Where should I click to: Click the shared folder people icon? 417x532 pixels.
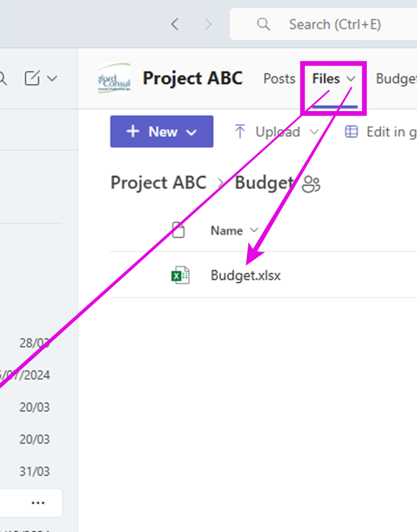tap(311, 184)
